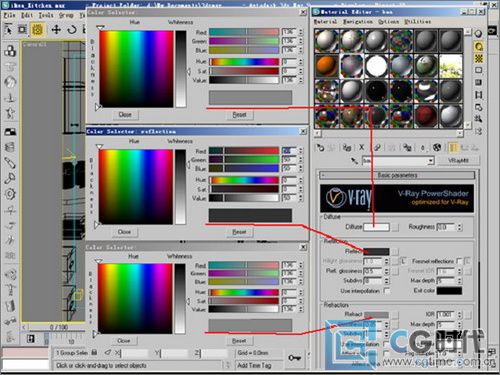
Task: Click the X reset material icon
Action: click(362, 147)
